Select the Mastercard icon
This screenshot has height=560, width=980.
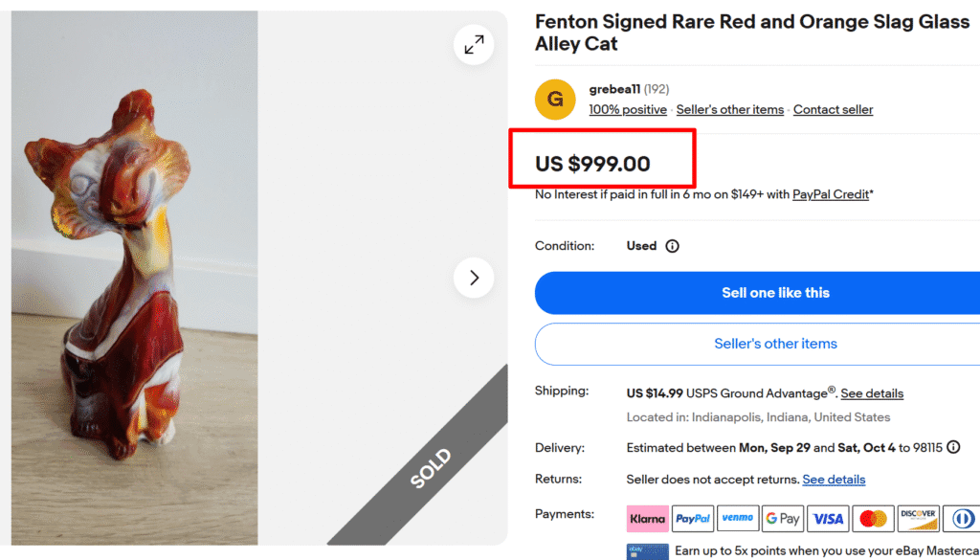coord(873,519)
